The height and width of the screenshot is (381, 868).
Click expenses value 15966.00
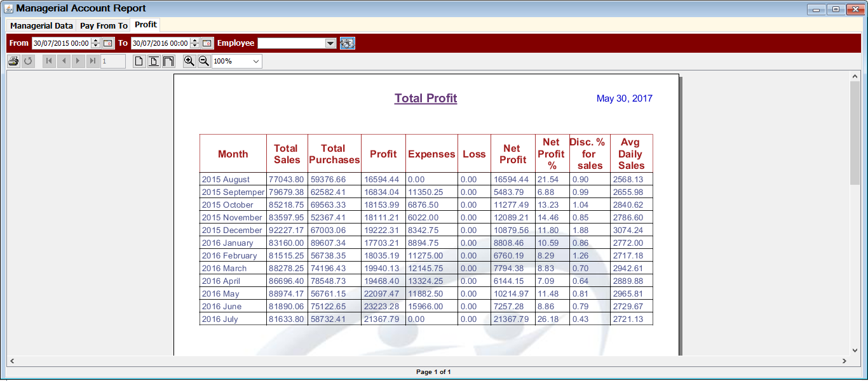point(426,307)
